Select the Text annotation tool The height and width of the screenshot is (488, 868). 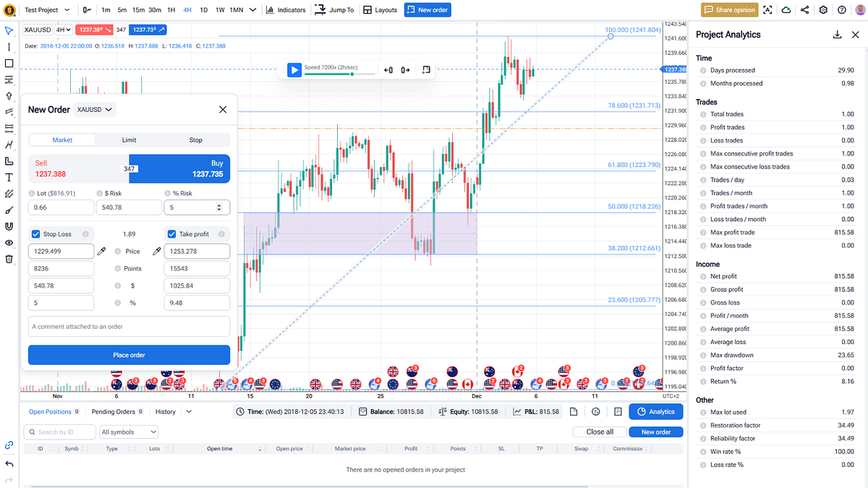pos(9,177)
